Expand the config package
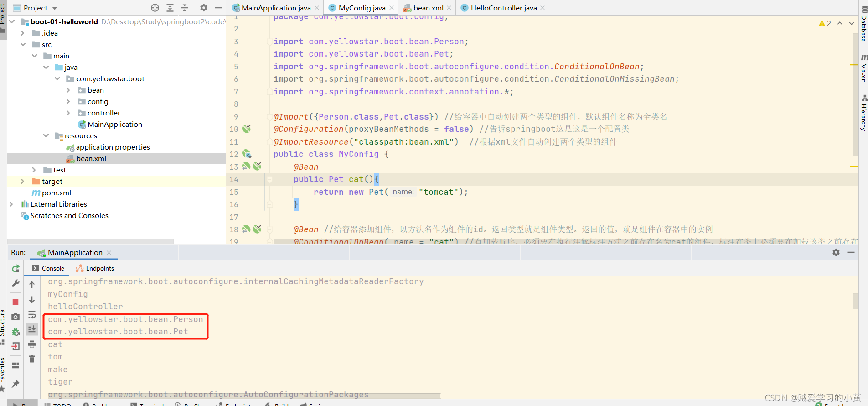 pos(68,101)
